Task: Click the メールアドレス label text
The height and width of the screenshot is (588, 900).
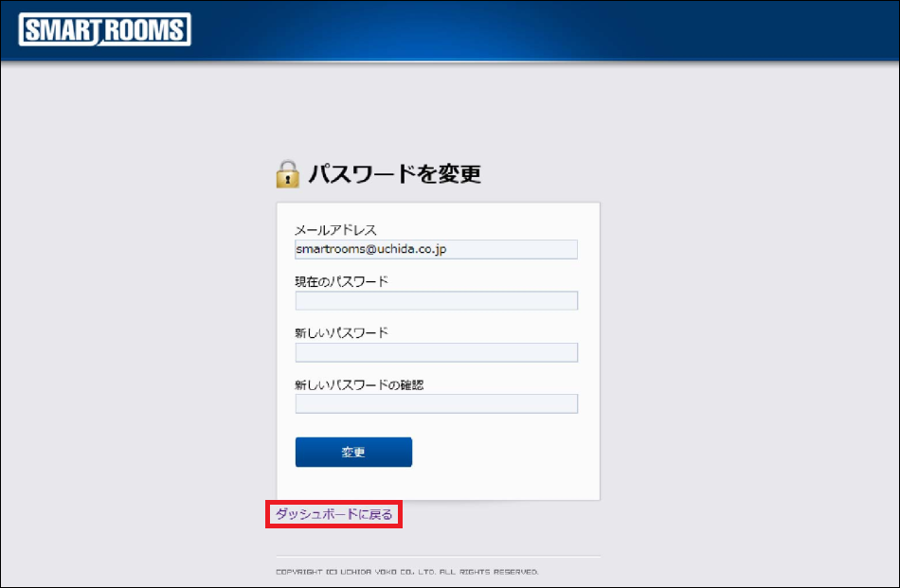Action: tap(335, 230)
